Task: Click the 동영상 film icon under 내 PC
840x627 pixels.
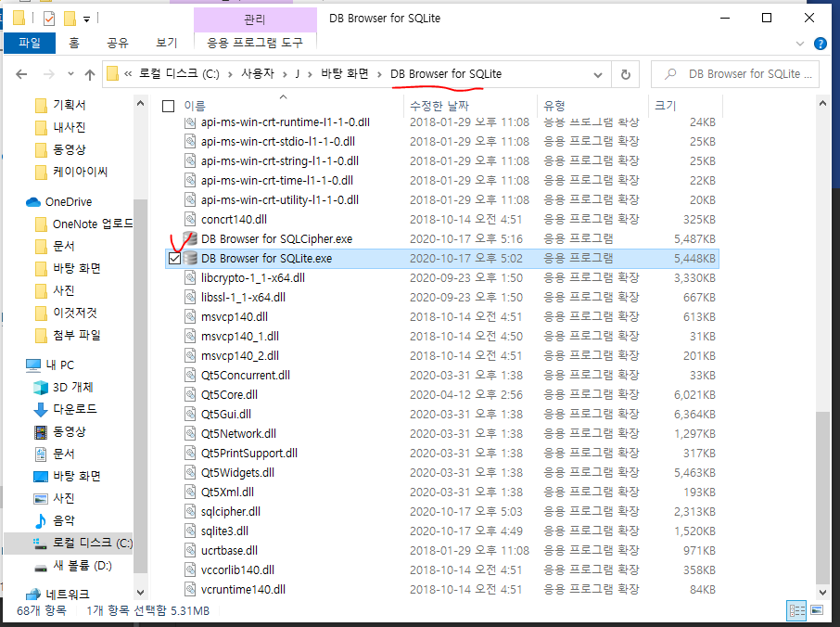Action: [41, 432]
